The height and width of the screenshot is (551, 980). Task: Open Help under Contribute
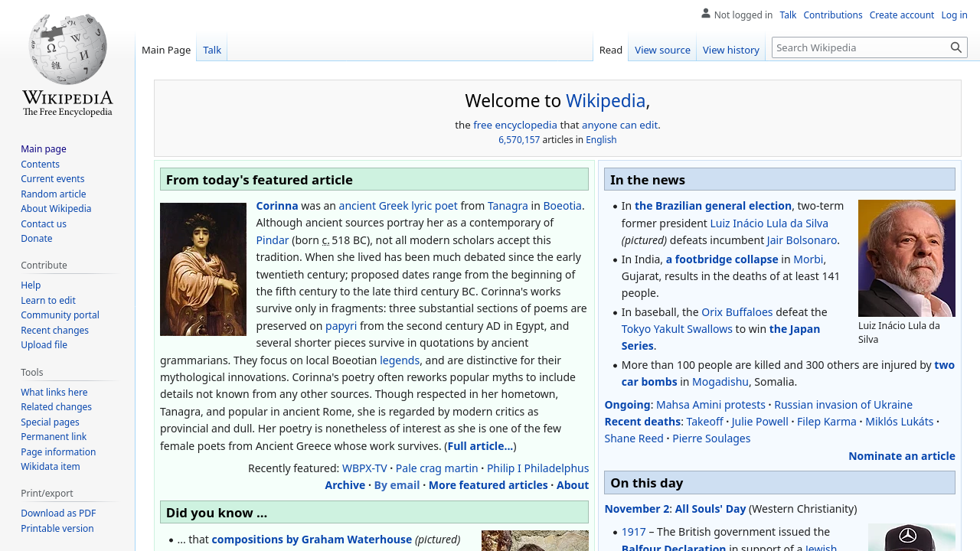pyautogui.click(x=31, y=285)
